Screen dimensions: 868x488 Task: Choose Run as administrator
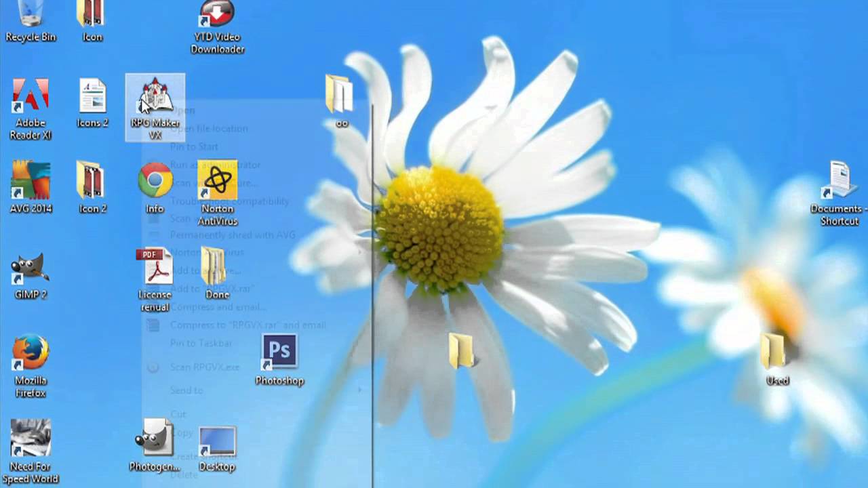217,165
